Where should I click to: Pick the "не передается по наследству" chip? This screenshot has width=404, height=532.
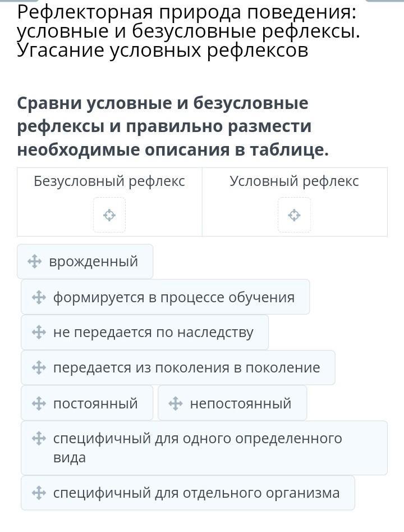point(153,333)
